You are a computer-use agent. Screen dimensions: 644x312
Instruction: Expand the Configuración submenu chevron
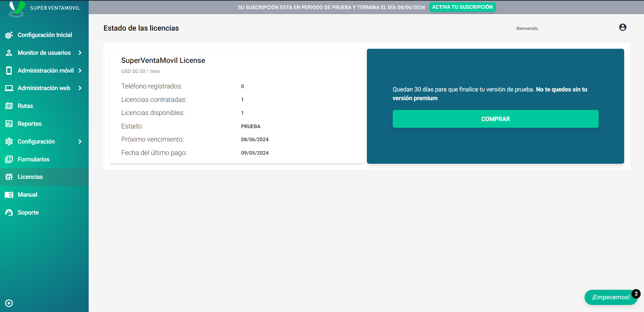(80, 142)
